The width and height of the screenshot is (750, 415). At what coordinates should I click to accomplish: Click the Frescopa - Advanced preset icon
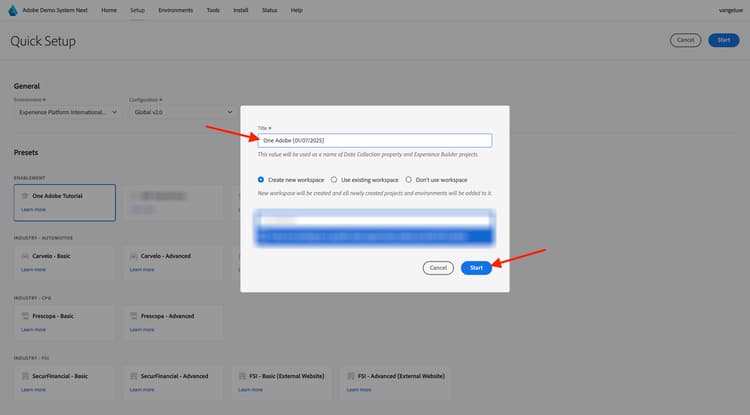click(x=133, y=316)
